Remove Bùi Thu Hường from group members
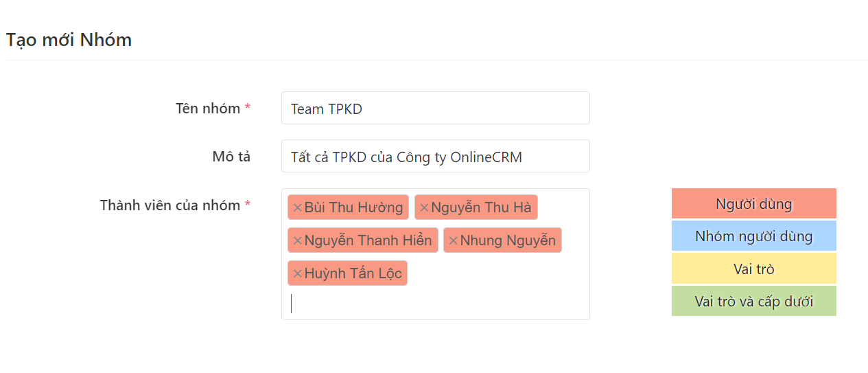Image resolution: width=868 pixels, height=373 pixels. 297,207
